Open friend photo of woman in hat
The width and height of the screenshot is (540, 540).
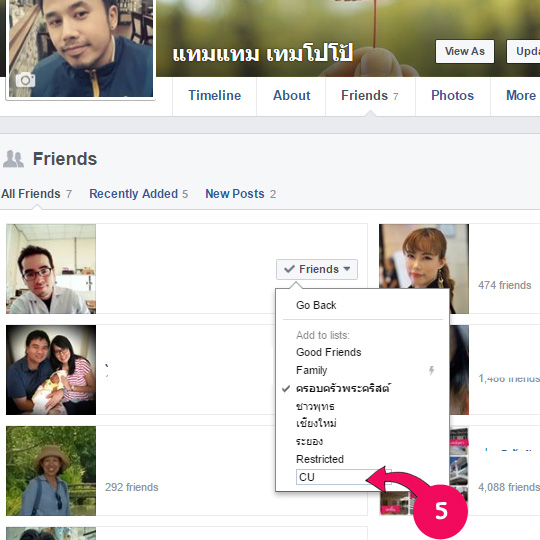[x=51, y=471]
